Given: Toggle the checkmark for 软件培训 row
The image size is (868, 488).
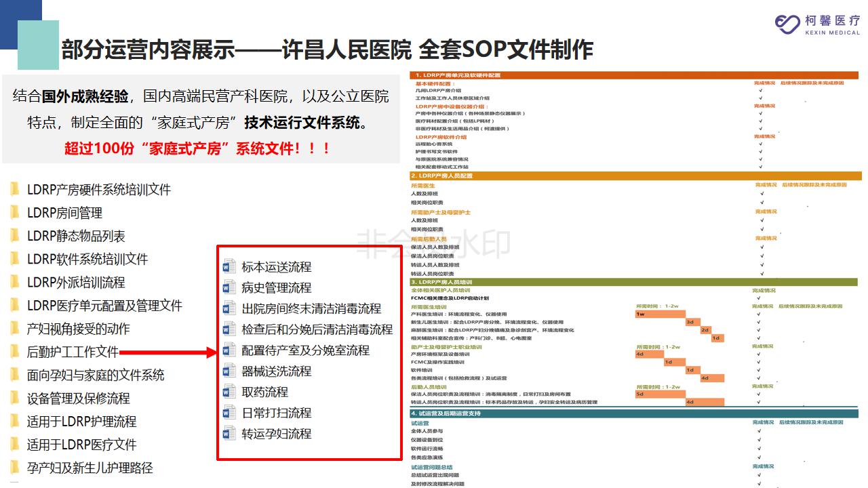Looking at the screenshot, I should click(x=758, y=370).
